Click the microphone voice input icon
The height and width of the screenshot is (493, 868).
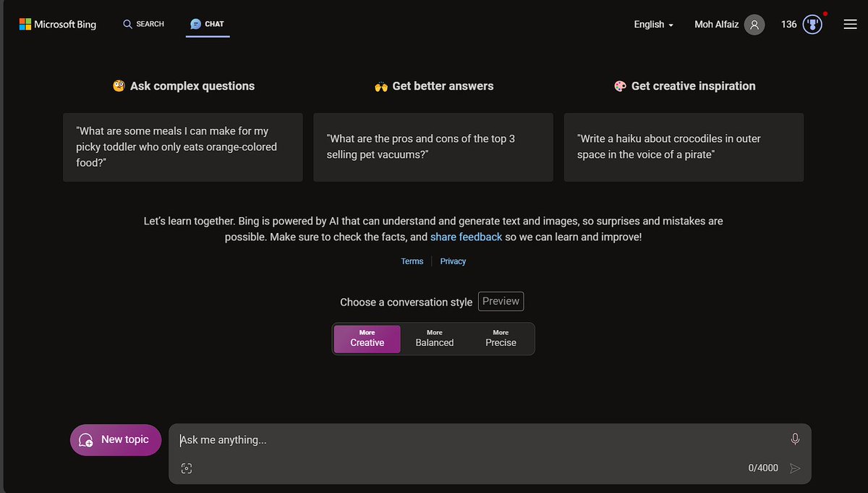tap(795, 439)
